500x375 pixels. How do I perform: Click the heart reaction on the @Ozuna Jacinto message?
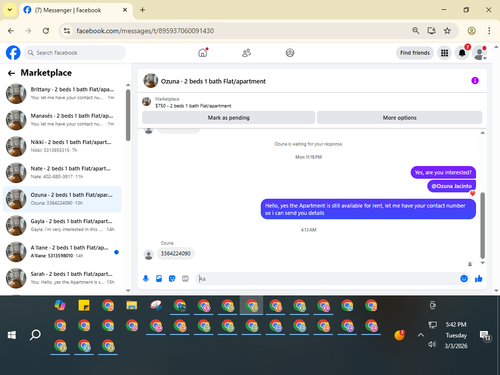tap(472, 193)
